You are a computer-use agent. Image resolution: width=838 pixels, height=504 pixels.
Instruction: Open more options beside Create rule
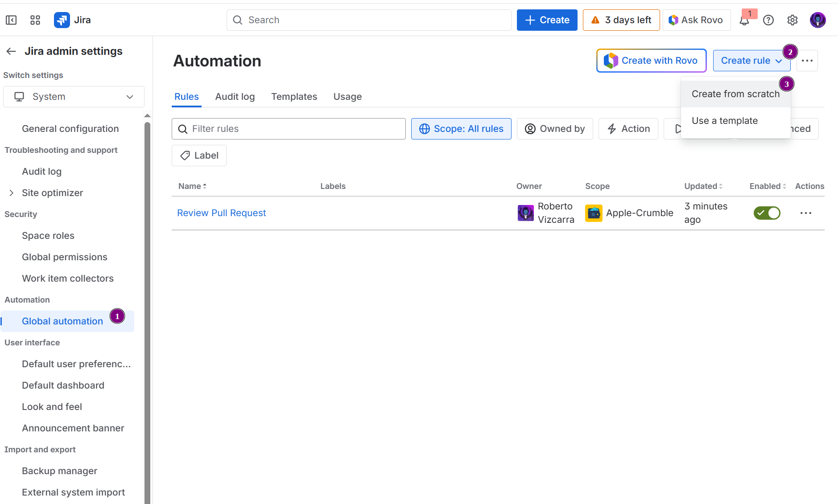(x=807, y=61)
